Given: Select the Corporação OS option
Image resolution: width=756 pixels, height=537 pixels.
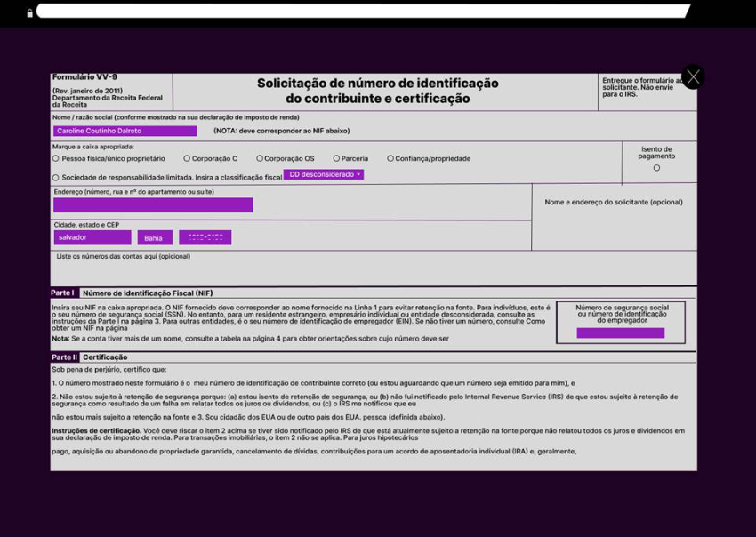Looking at the screenshot, I should point(258,158).
